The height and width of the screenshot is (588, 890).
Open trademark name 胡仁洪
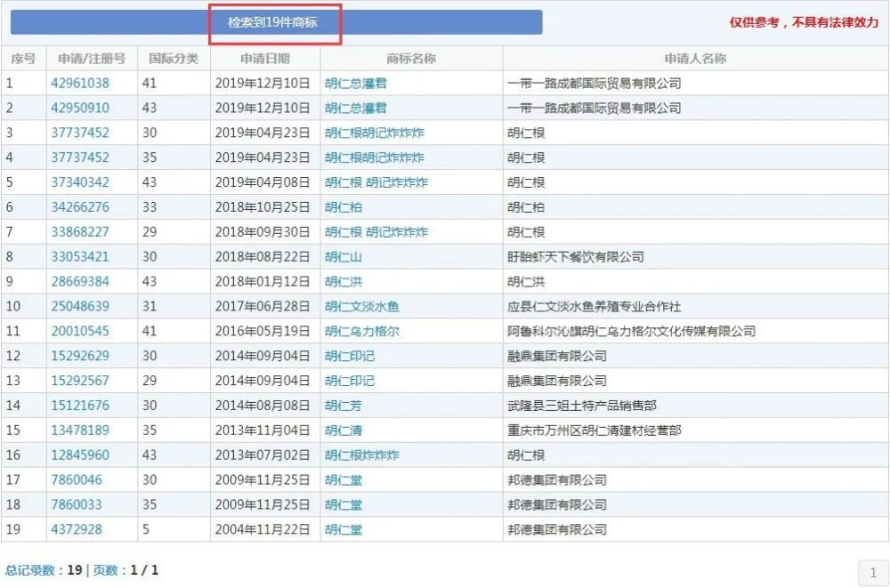click(x=344, y=281)
